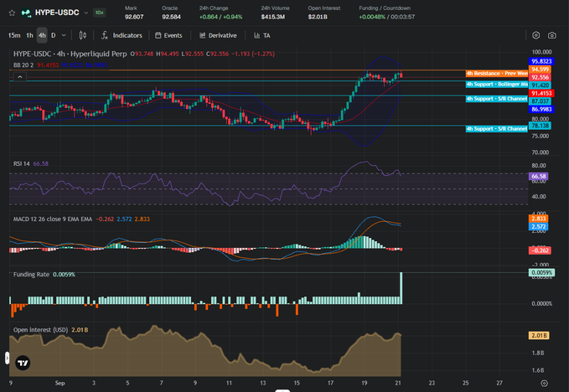Click the 24h Volume value $415.3M
The height and width of the screenshot is (392, 569).
(x=272, y=17)
